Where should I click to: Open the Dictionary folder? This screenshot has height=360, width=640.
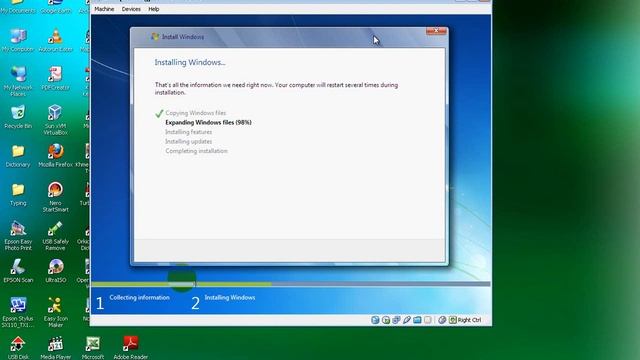point(18,156)
